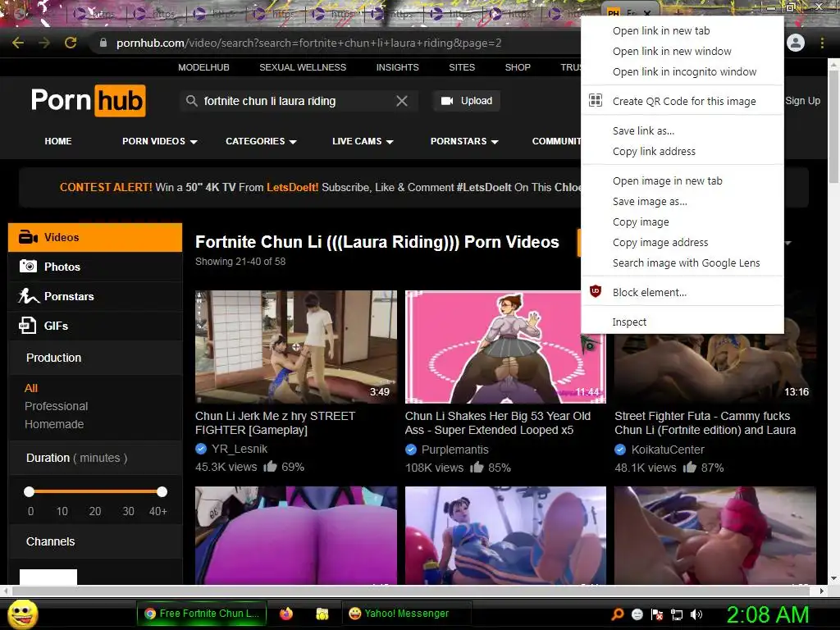Click the thumbs-up icon beside 87%
The image size is (840, 630).
(x=689, y=467)
